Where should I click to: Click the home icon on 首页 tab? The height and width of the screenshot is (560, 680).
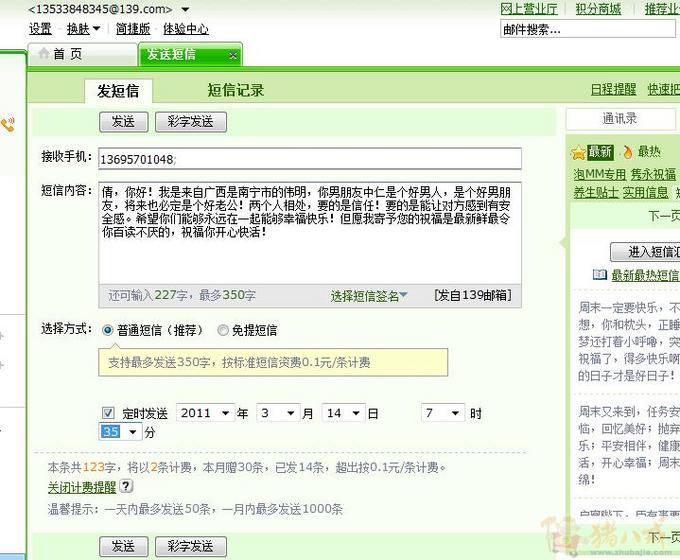click(x=43, y=54)
